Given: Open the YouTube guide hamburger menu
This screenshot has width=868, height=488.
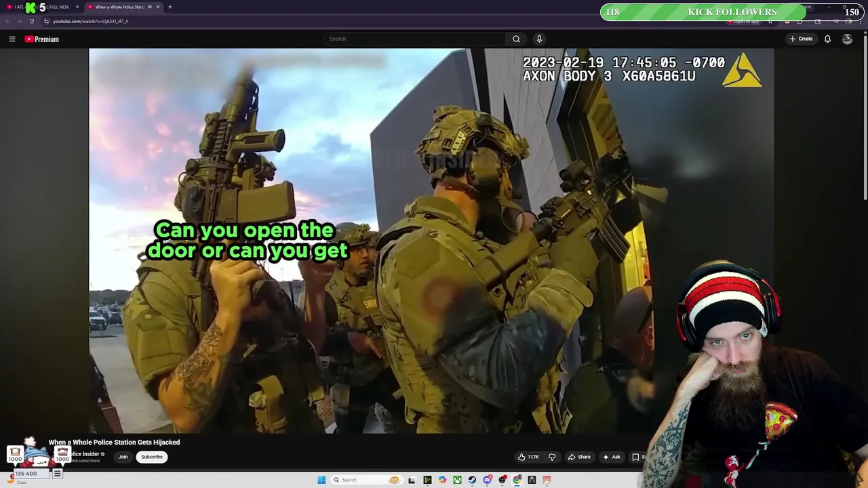Looking at the screenshot, I should pyautogui.click(x=12, y=39).
